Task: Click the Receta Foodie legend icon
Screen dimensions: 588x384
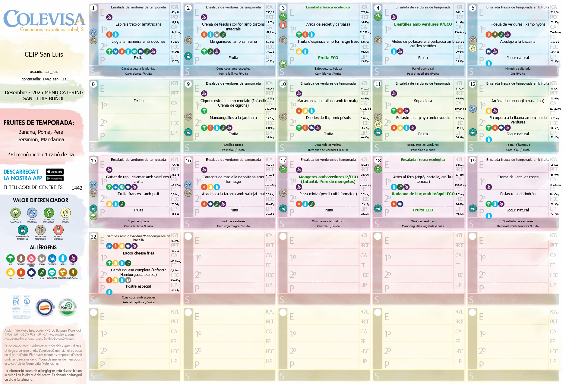Action: pyautogui.click(x=65, y=213)
